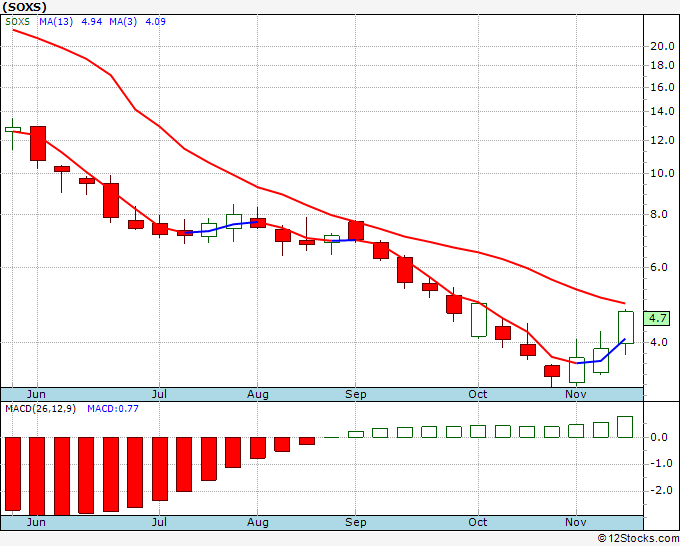The image size is (680, 546).
Task: Click the 4.7 current price tag
Action: point(657,318)
